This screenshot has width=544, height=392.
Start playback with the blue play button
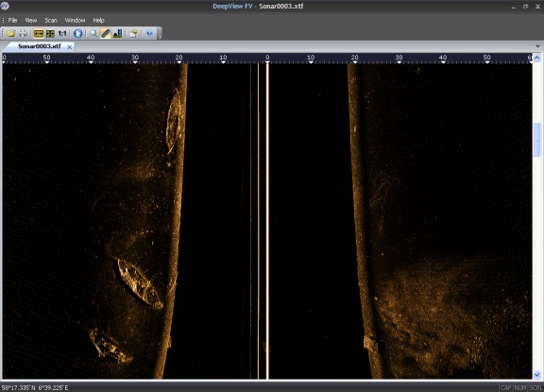[x=78, y=33]
